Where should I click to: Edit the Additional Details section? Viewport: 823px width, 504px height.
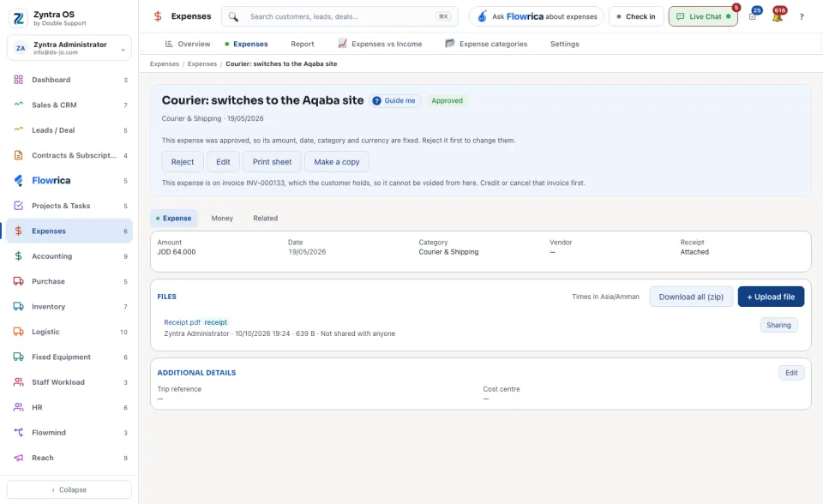tap(791, 373)
